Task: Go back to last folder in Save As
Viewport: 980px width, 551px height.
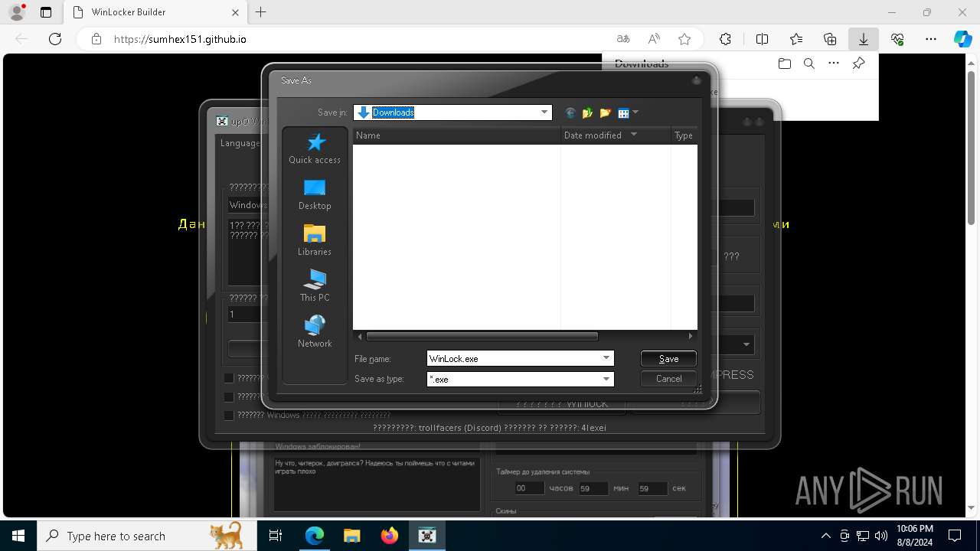Action: coord(570,113)
